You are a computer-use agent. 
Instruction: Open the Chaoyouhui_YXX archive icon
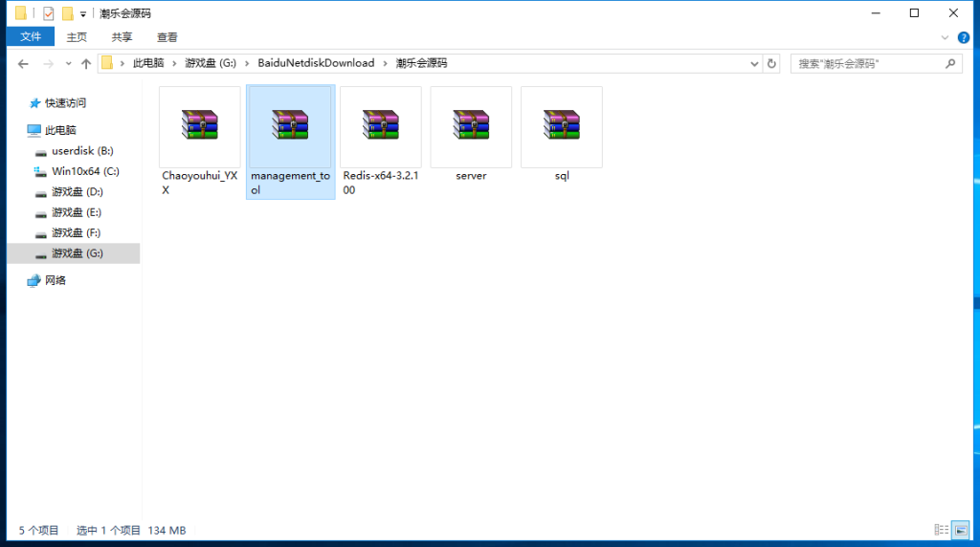(x=199, y=125)
